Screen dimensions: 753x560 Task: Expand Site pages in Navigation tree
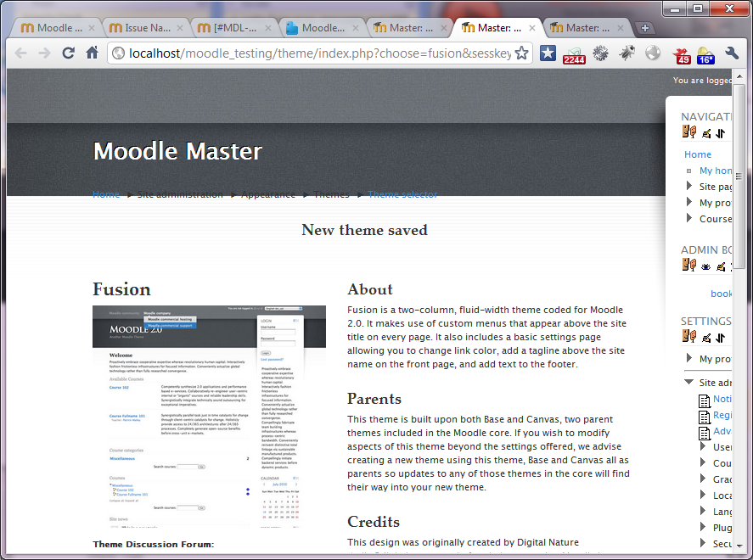(689, 186)
